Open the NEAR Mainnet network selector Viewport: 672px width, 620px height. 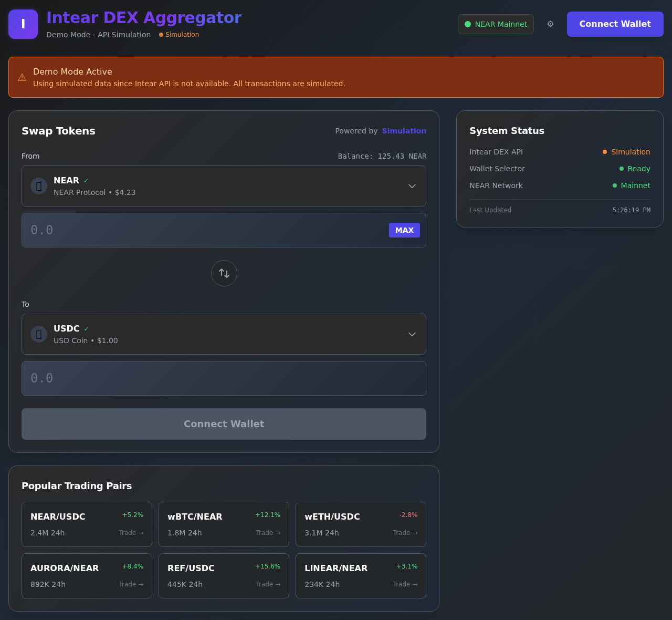tap(495, 24)
